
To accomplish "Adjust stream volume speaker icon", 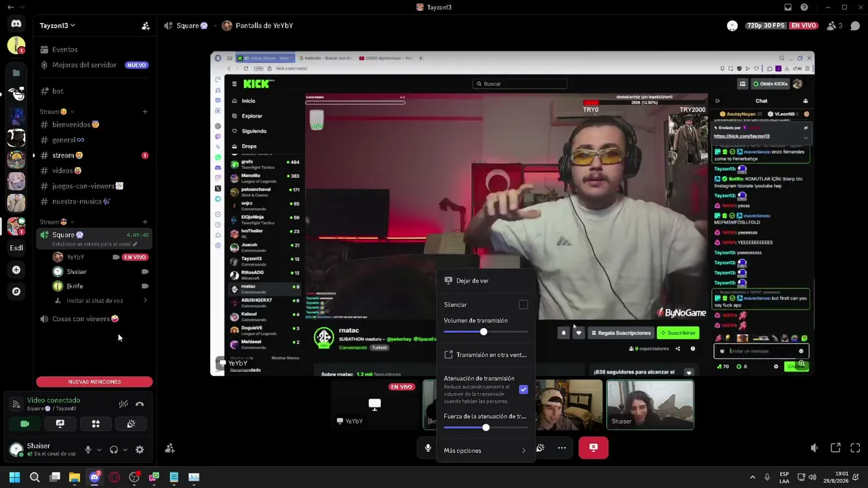I will pos(815,447).
